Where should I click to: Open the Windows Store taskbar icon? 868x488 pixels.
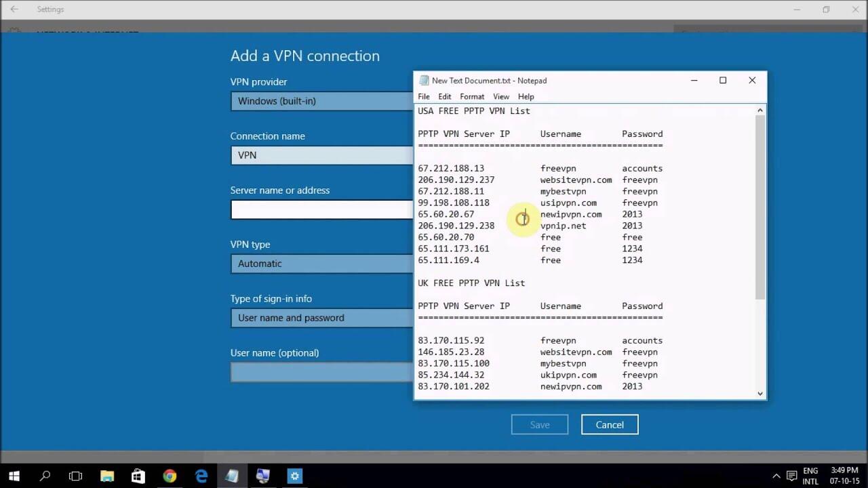point(138,476)
